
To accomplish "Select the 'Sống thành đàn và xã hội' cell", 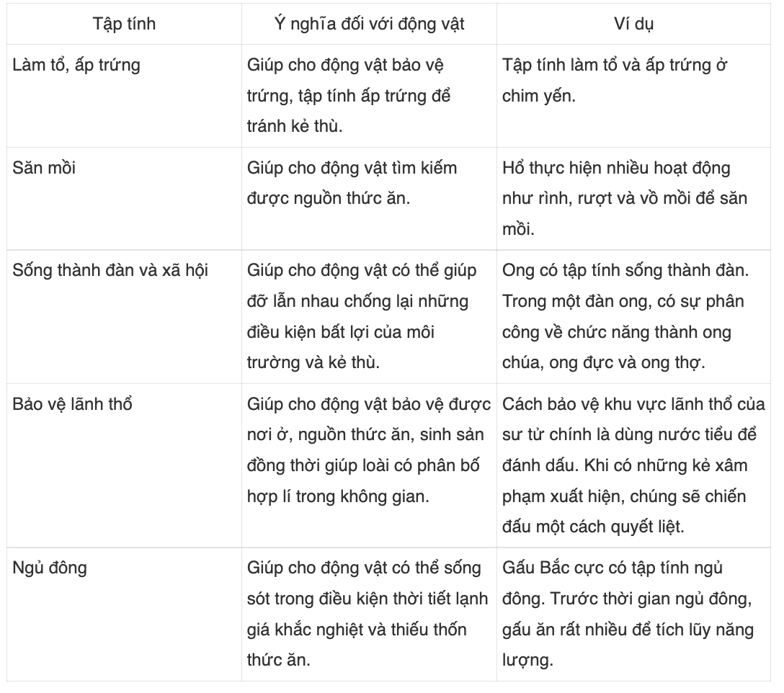I will tap(124, 316).
